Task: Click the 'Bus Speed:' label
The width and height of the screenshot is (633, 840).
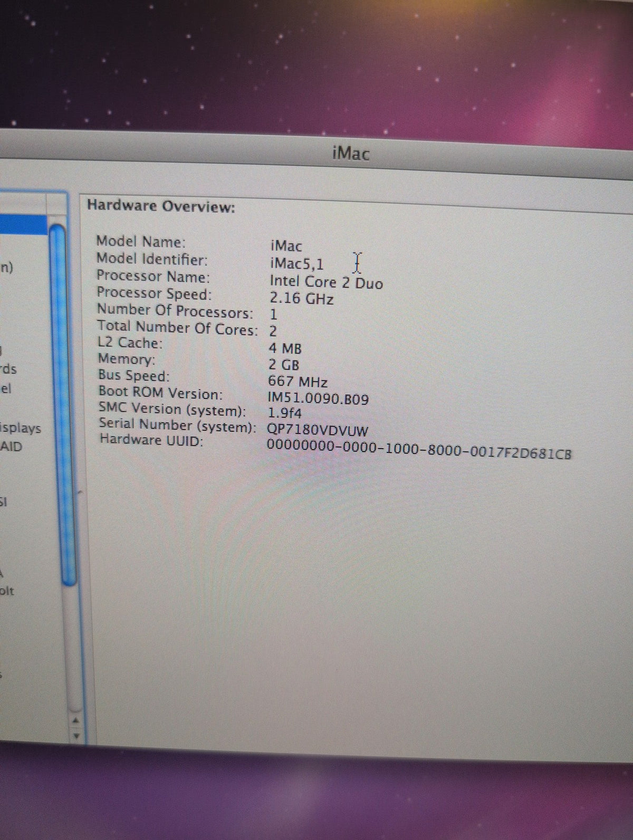Action: [134, 376]
